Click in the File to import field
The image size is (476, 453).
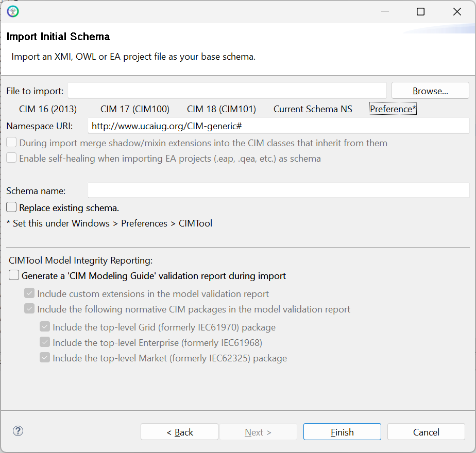point(227,91)
